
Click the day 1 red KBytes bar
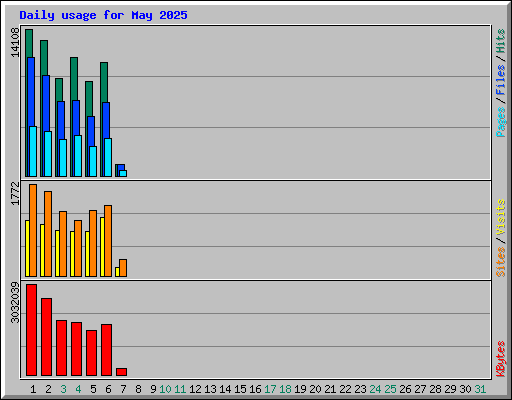click(31, 330)
